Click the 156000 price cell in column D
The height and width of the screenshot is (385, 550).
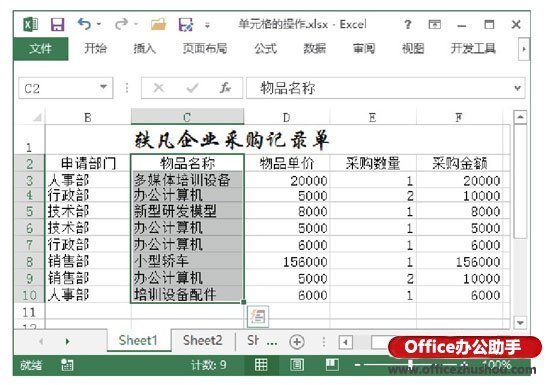pos(287,262)
